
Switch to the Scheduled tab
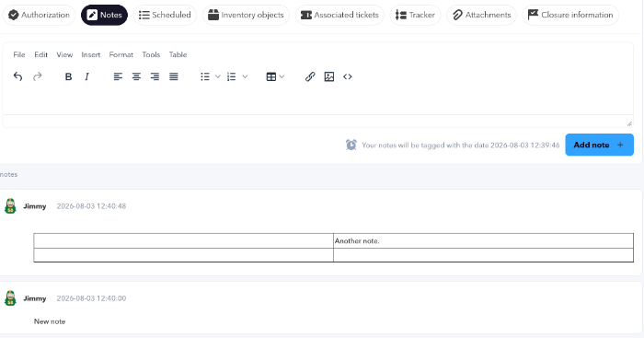(x=165, y=15)
